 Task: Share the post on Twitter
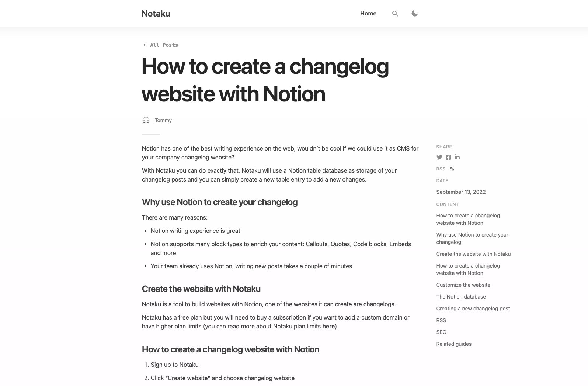[439, 157]
